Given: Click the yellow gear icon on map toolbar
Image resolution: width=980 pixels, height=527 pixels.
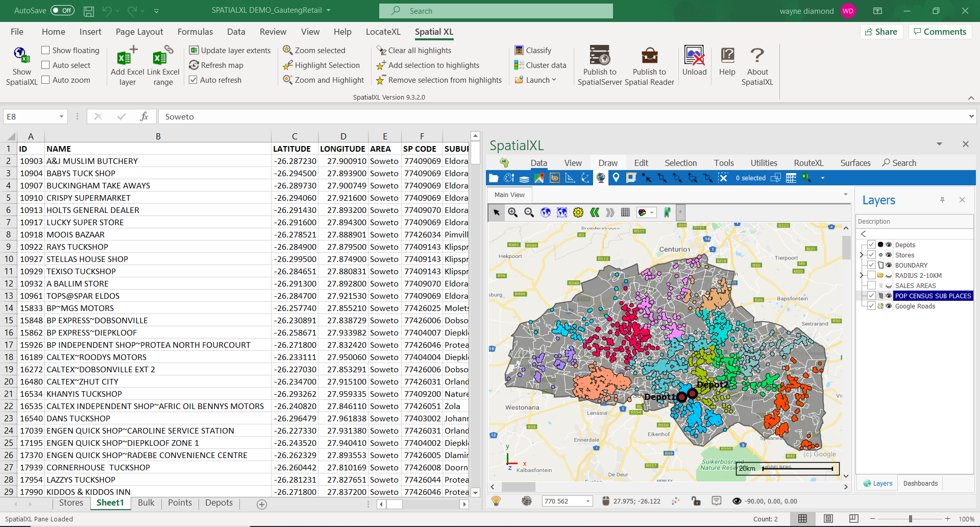Looking at the screenshot, I should point(578,212).
